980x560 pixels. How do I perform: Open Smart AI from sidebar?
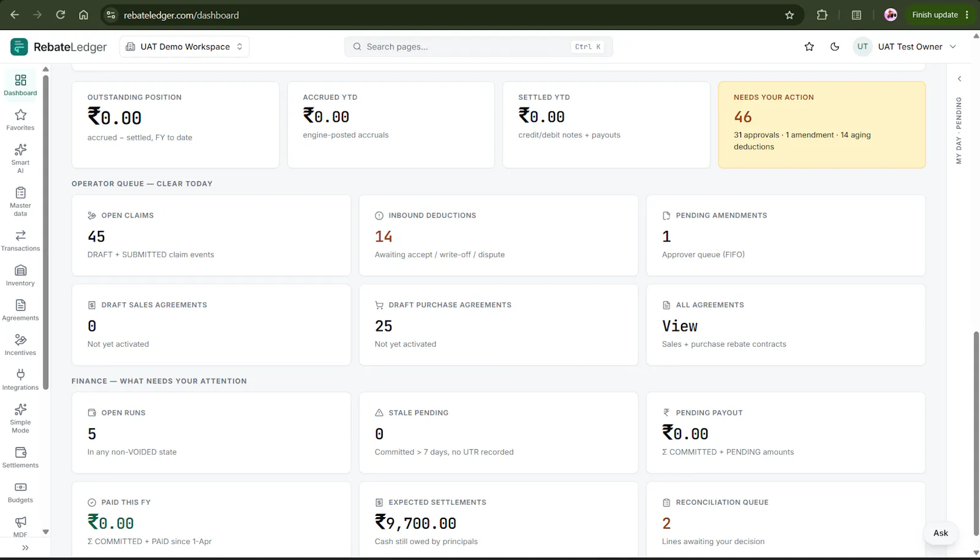(x=20, y=158)
